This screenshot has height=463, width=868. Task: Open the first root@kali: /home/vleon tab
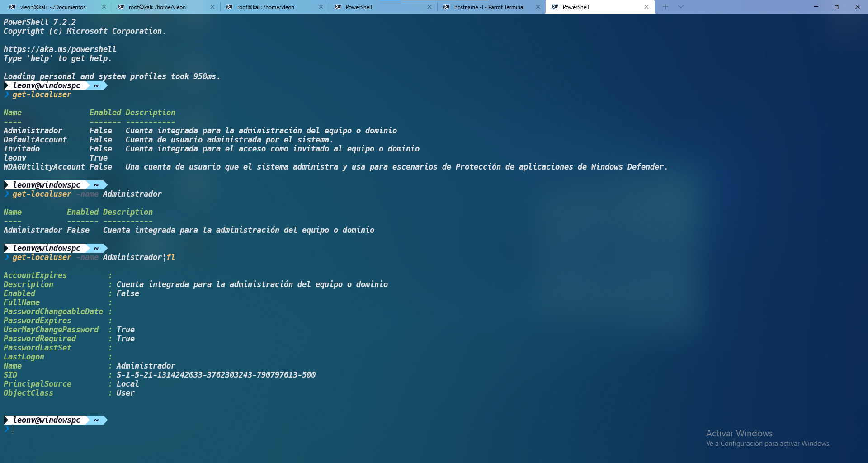coord(157,7)
